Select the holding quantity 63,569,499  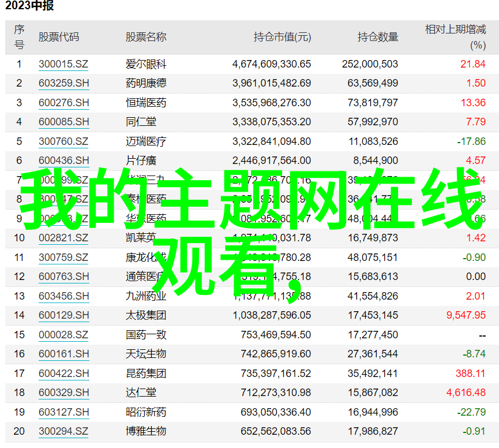coord(373,83)
